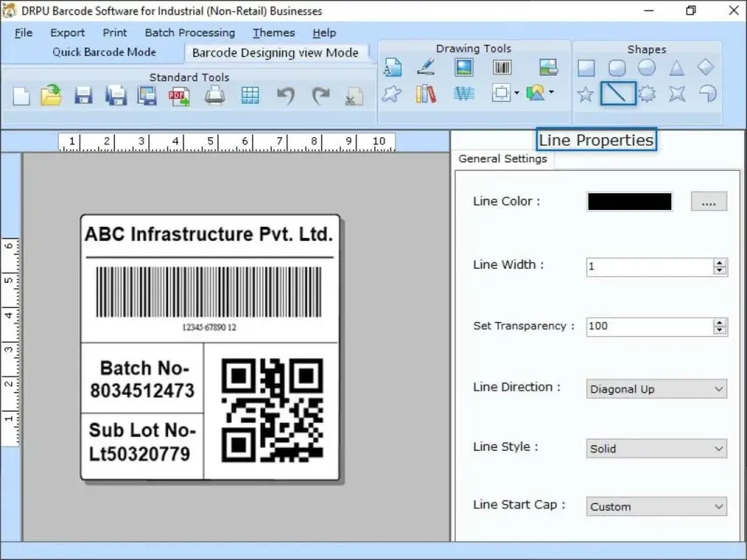Viewport: 747px width, 560px height.
Task: Click the '....' button beside Line Color
Action: point(709,202)
